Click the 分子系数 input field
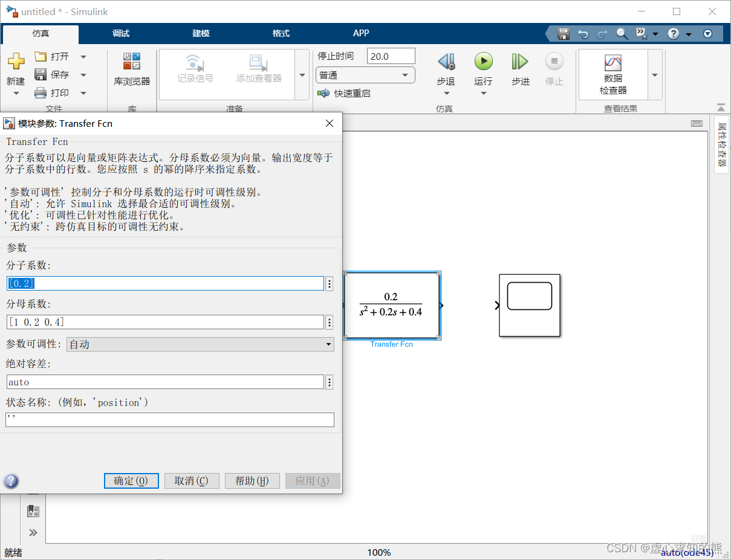Screen dimensions: 731x560 (166, 283)
